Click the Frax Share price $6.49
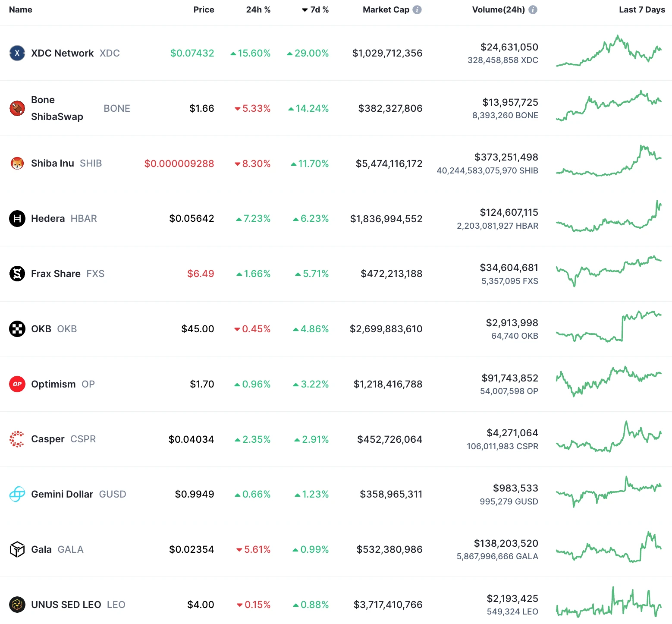The image size is (672, 624). click(201, 274)
